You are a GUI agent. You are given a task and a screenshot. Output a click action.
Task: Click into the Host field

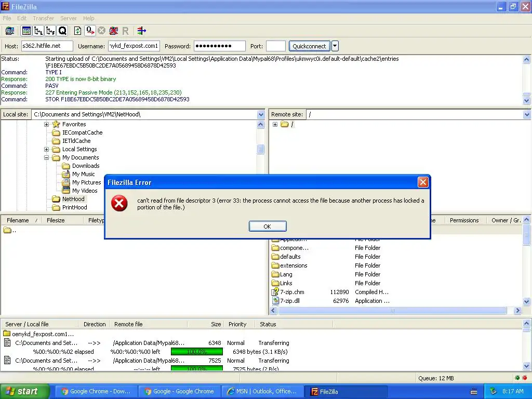point(47,46)
